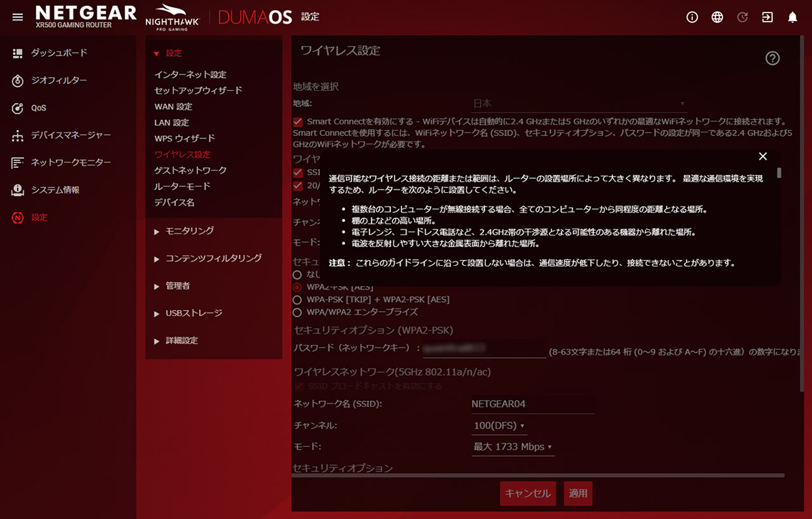Image resolution: width=812 pixels, height=519 pixels.
Task: Expand the モニタリング menu section
Action: [189, 231]
